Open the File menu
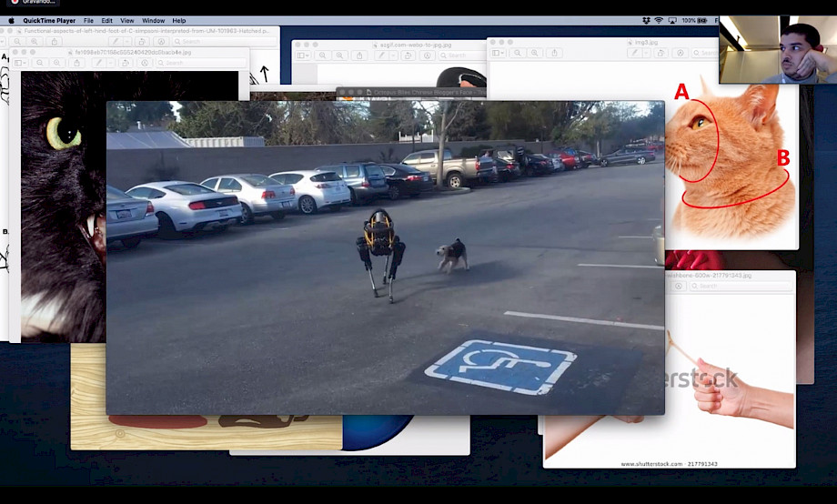Image resolution: width=837 pixels, height=504 pixels. 88,21
